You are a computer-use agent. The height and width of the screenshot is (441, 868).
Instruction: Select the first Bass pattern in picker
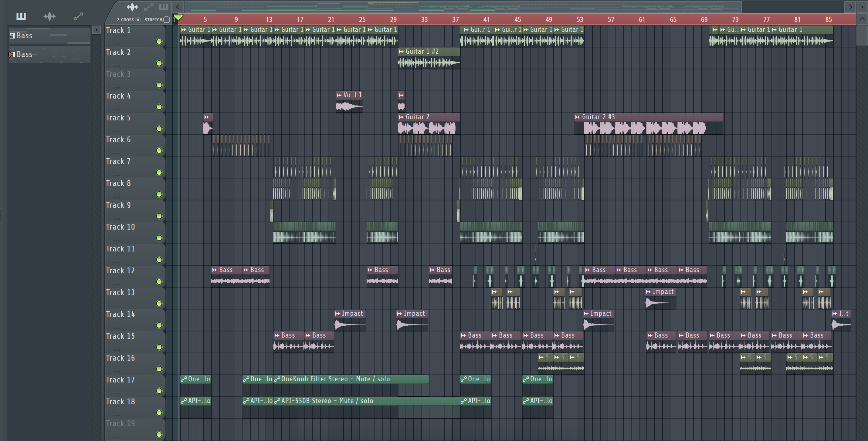coord(49,36)
